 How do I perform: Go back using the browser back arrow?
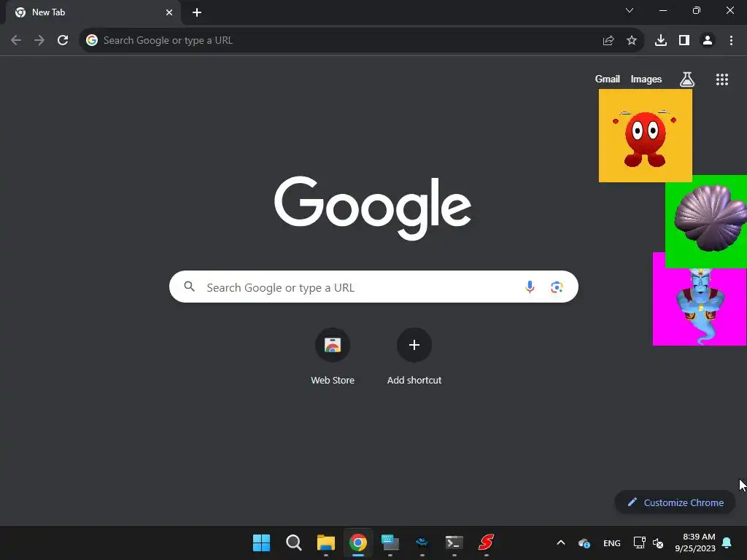pos(16,41)
